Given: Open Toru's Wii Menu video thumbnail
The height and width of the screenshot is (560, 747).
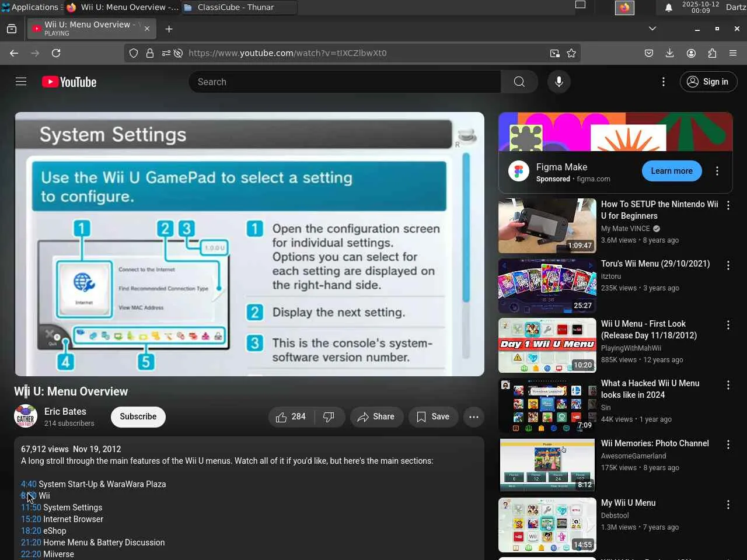Looking at the screenshot, I should [x=547, y=286].
